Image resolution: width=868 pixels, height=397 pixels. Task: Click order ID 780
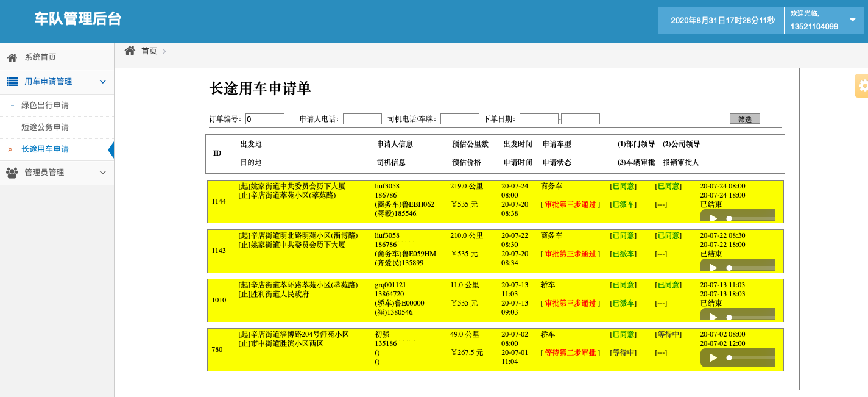(217, 349)
